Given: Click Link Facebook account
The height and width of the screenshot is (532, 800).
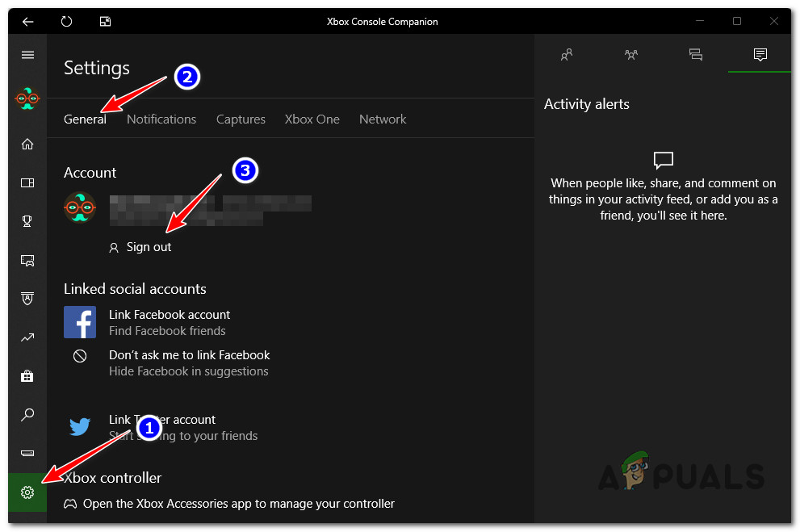Looking at the screenshot, I should [170, 315].
